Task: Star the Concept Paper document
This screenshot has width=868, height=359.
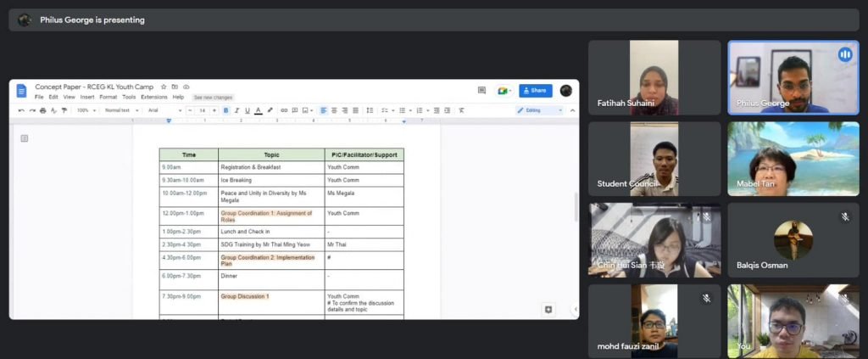Action: coord(164,87)
